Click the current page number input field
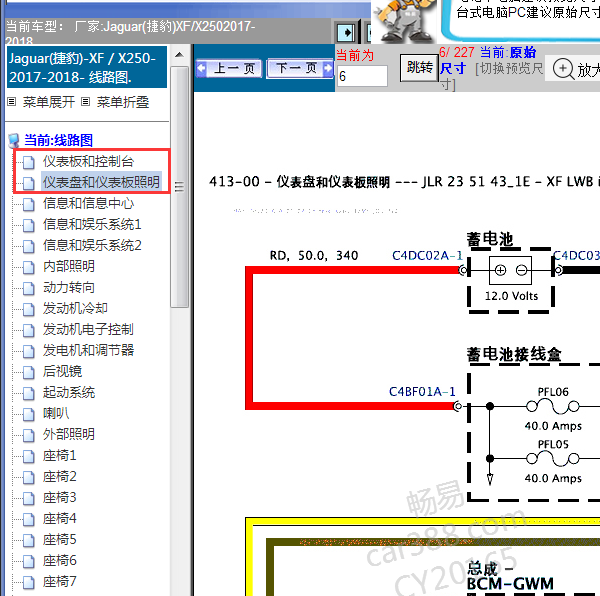 click(362, 76)
